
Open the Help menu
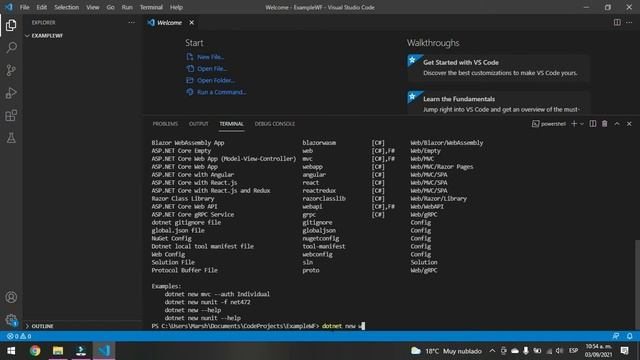(x=176, y=7)
